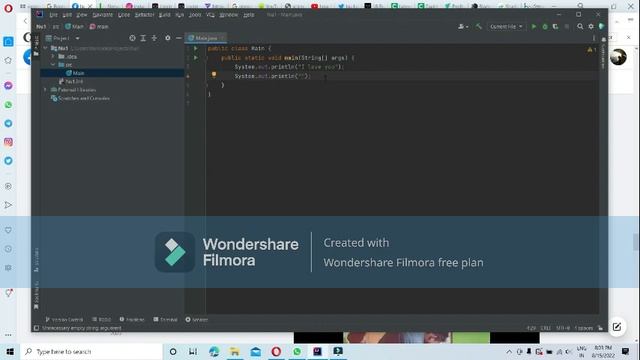Open the Help menu

click(249, 15)
